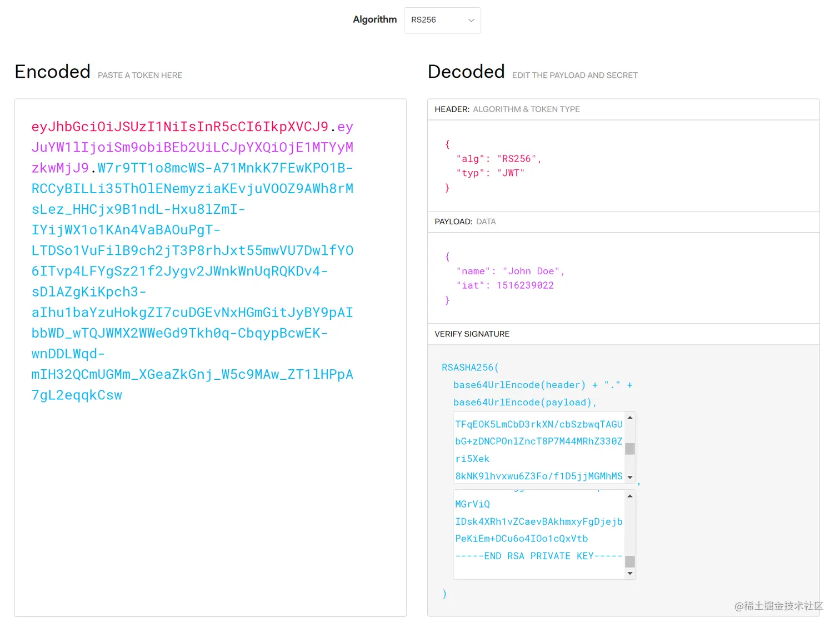Click the public key box scrollbar thumb
This screenshot has height=628, width=840.
point(630,449)
